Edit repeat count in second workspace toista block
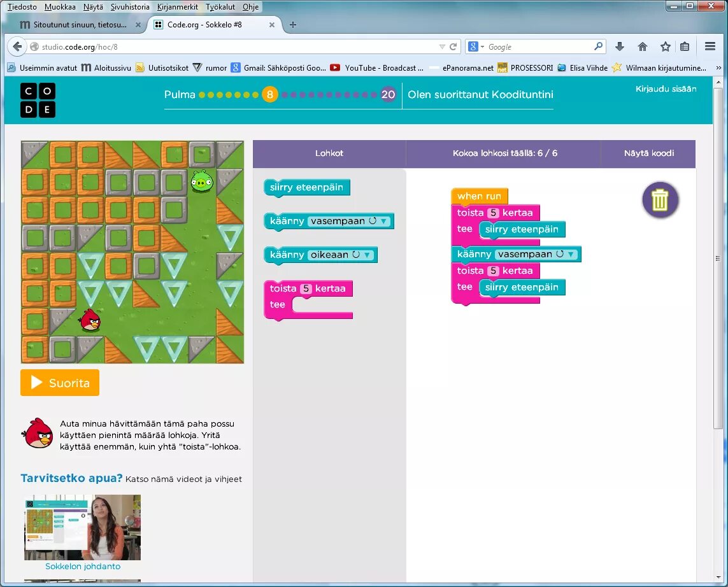This screenshot has width=728, height=587. (x=493, y=271)
